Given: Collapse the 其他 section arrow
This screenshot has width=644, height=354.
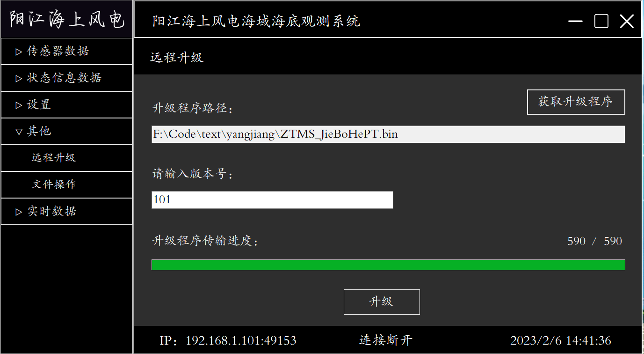Looking at the screenshot, I should pos(19,132).
